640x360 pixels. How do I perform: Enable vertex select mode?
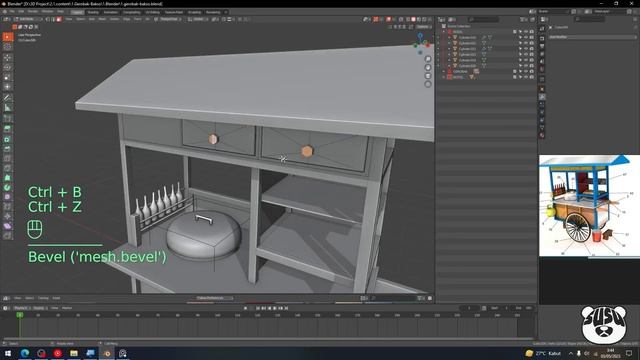[x=48, y=19]
